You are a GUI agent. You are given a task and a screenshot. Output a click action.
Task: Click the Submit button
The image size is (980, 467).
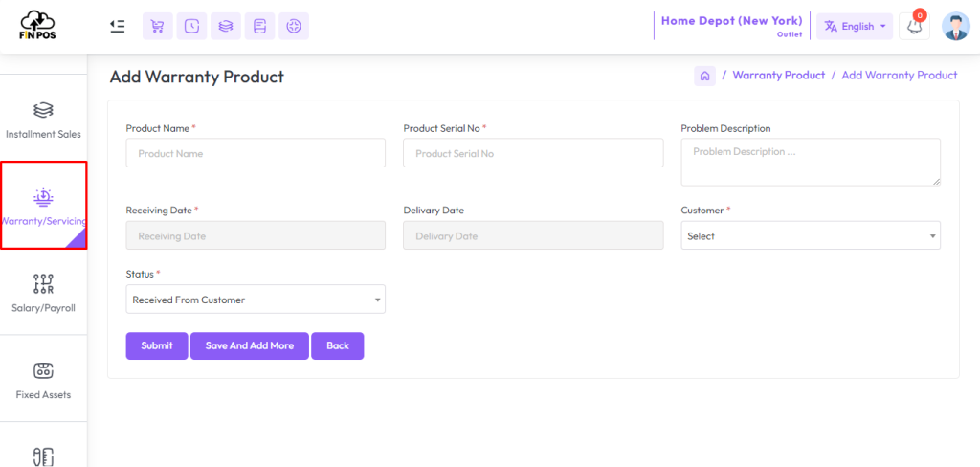click(x=157, y=345)
